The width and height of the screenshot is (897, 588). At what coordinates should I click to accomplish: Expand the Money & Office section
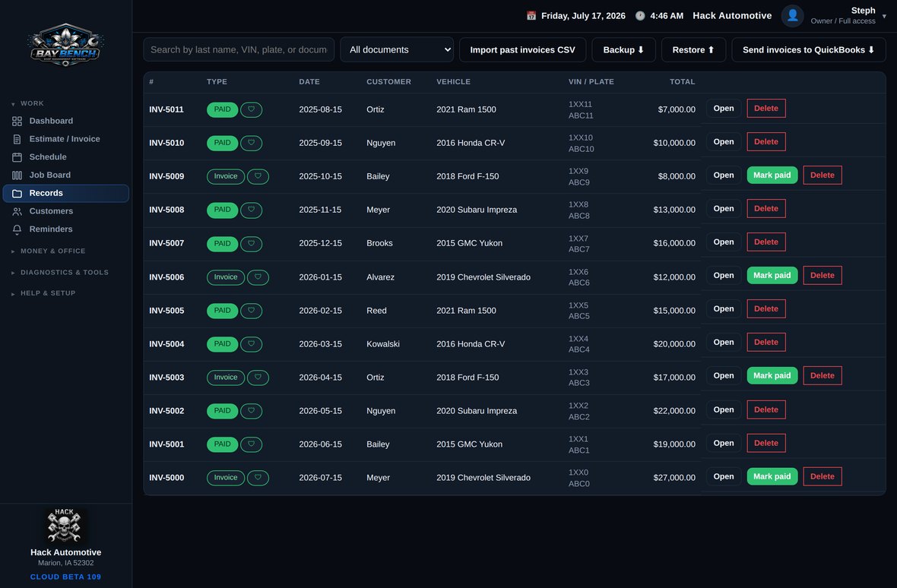point(52,251)
